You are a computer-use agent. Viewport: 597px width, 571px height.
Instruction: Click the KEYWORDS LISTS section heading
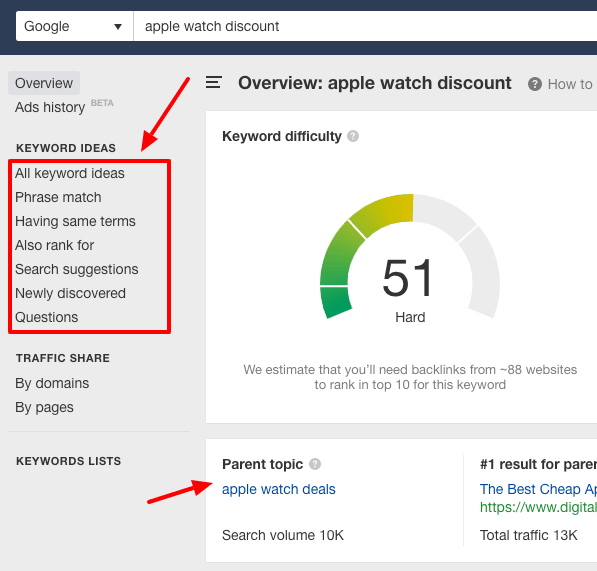[x=69, y=461]
